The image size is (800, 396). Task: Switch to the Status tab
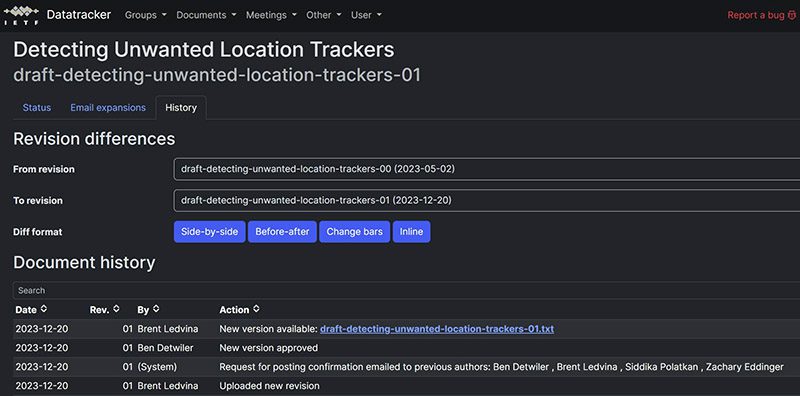tap(37, 108)
